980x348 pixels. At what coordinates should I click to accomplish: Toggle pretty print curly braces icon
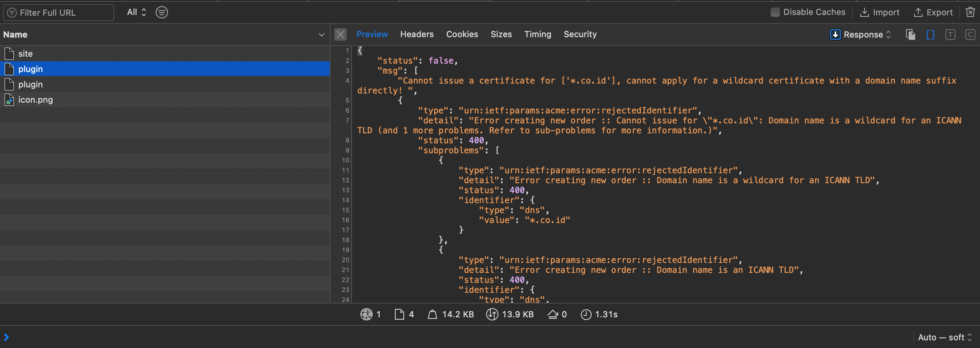tap(930, 34)
